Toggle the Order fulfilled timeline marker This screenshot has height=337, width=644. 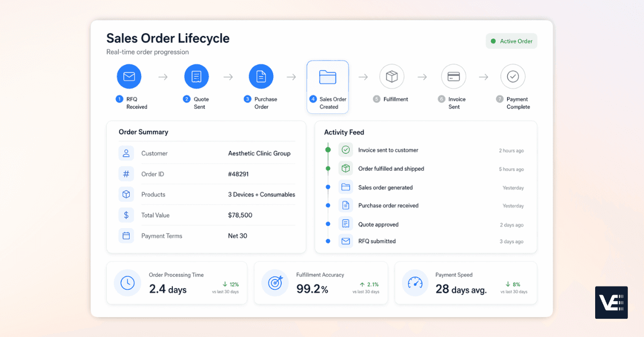click(327, 168)
